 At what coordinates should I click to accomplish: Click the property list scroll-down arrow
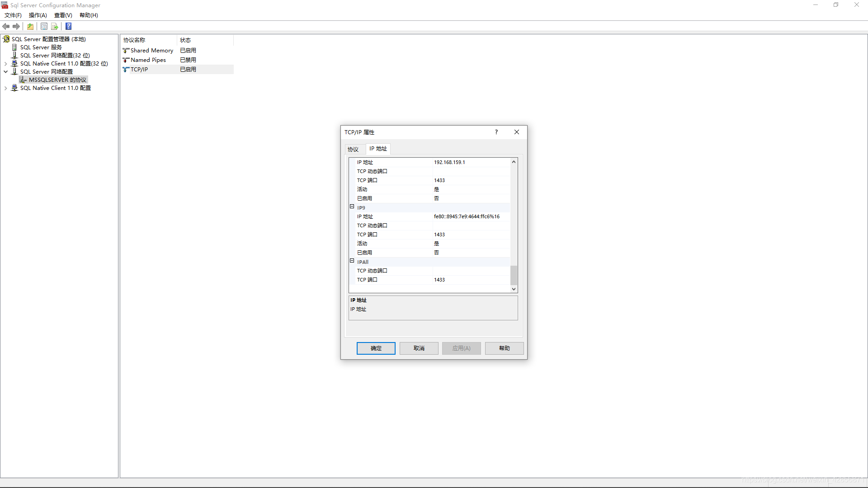(x=514, y=289)
